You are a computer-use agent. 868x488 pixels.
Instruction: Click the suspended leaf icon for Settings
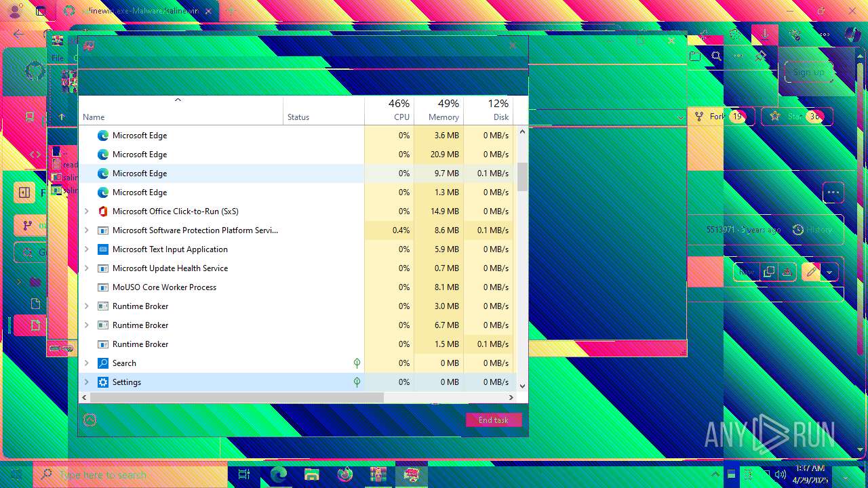[357, 382]
